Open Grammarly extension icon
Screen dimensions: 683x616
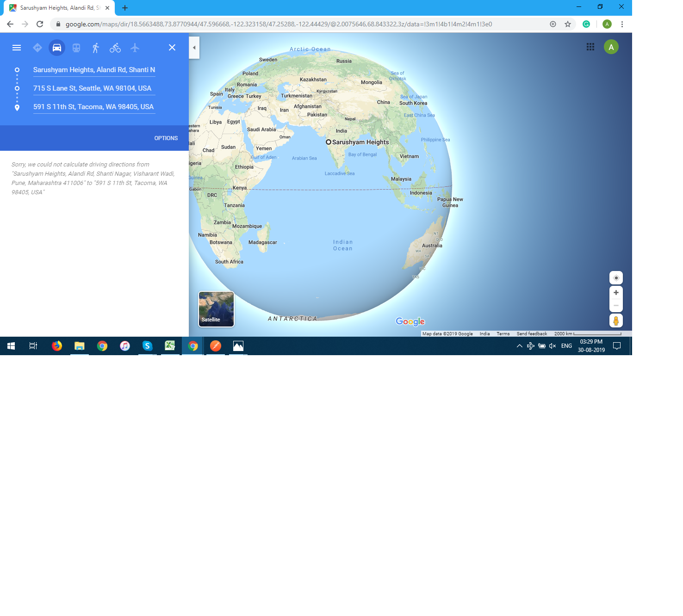coord(586,24)
